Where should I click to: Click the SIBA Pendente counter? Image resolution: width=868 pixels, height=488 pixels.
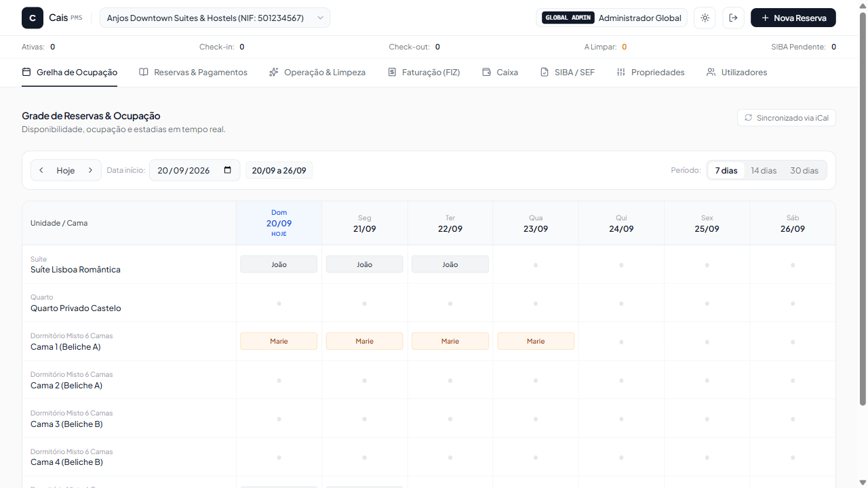click(x=804, y=47)
